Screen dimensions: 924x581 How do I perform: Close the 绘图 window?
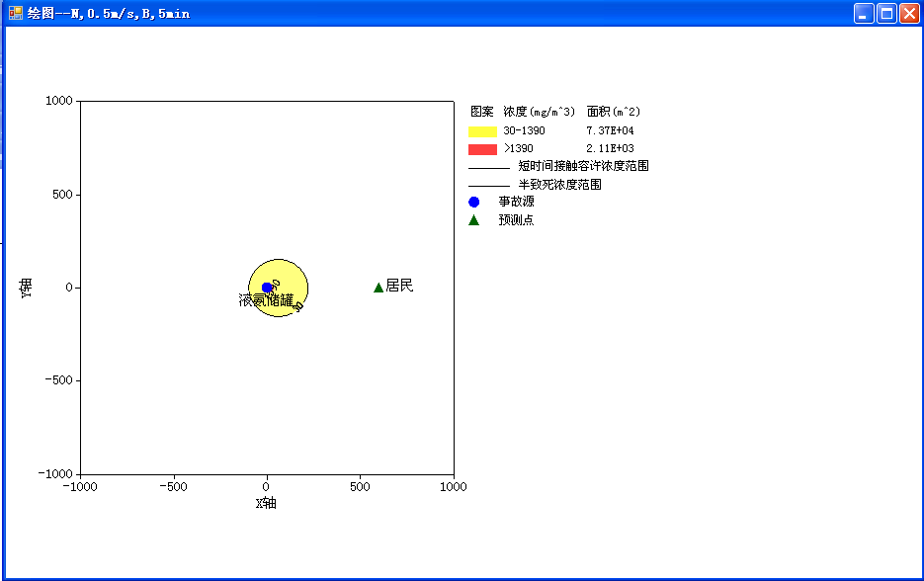909,13
